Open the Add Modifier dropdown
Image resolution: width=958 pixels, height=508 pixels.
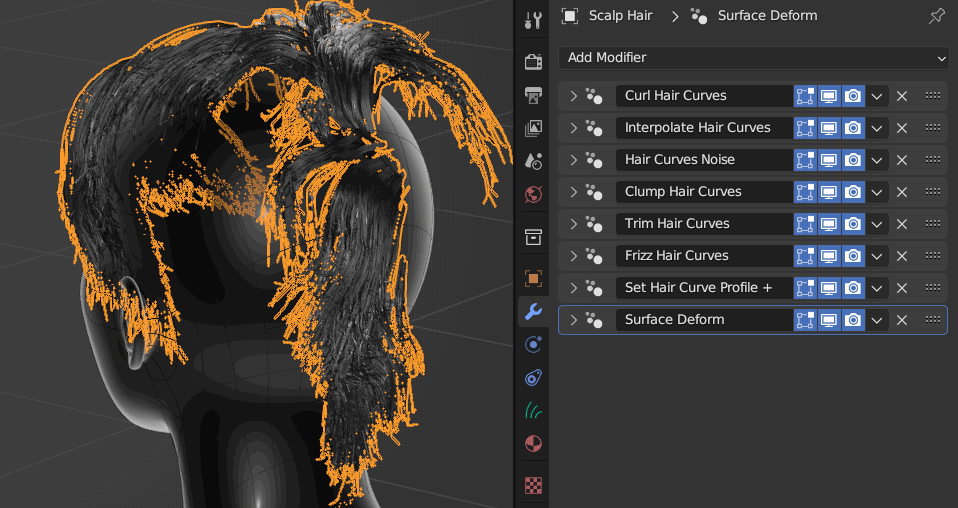753,57
